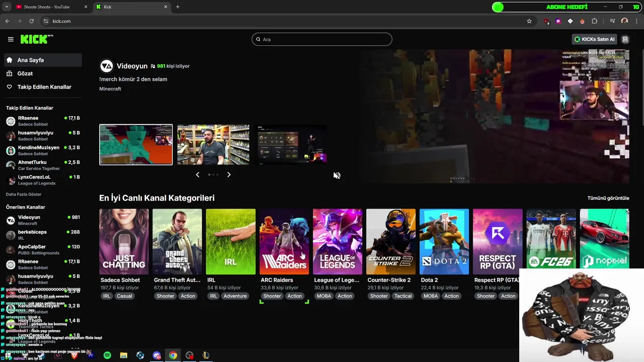Reload the page
Image resolution: width=644 pixels, height=362 pixels.
click(32, 21)
